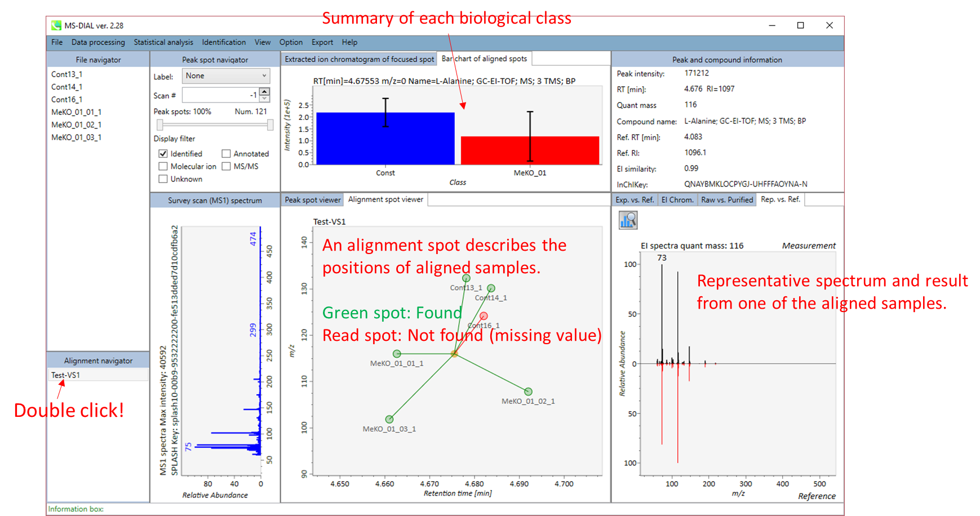This screenshot has width=980, height=516.
Task: Switch to Extracted ion chromatogram tab
Action: 360,59
